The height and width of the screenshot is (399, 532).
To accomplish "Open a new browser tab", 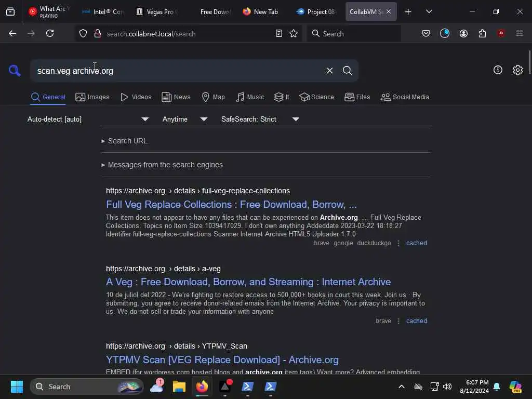I will coord(408,12).
